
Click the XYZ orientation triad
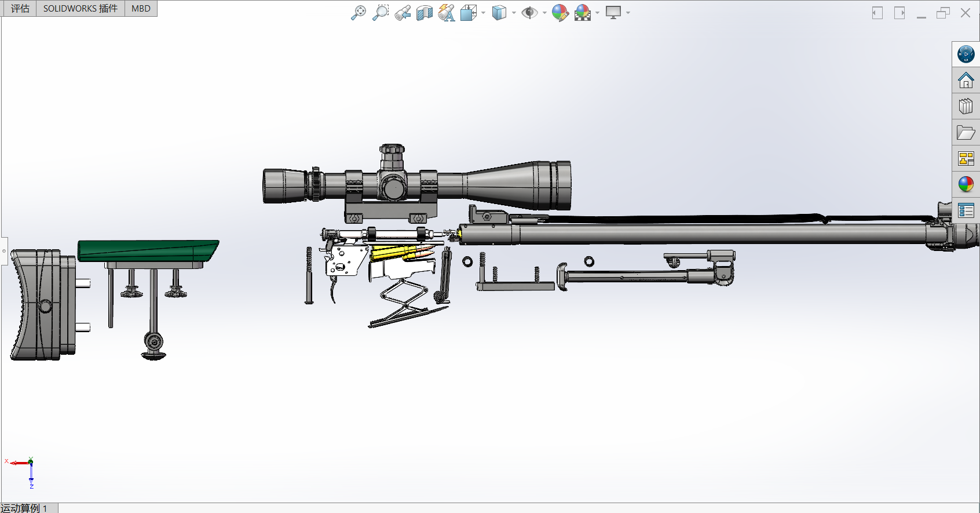[x=23, y=472]
